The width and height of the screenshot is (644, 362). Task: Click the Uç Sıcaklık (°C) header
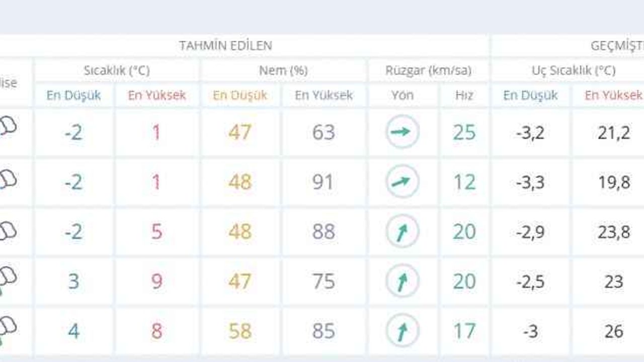pyautogui.click(x=574, y=70)
